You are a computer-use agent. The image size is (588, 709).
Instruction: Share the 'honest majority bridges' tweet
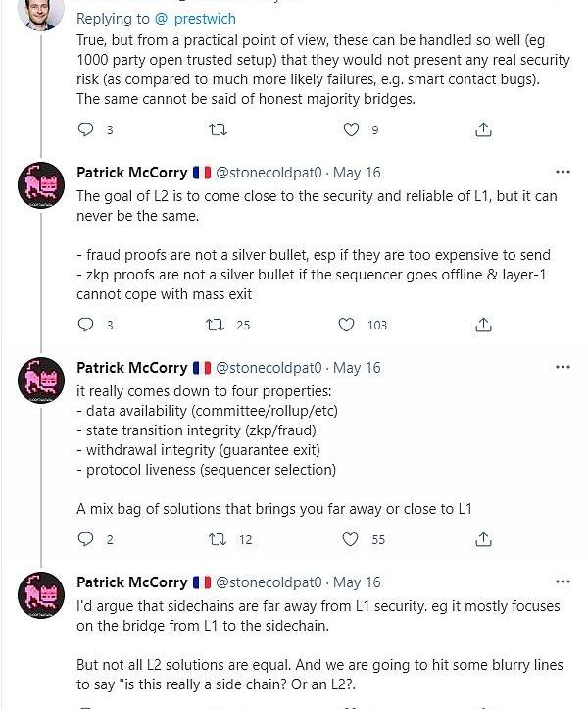[483, 128]
